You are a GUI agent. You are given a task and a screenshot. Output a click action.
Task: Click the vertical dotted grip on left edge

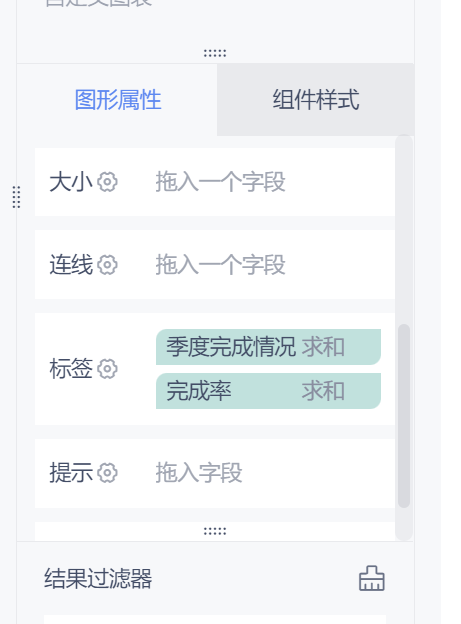pyautogui.click(x=16, y=197)
